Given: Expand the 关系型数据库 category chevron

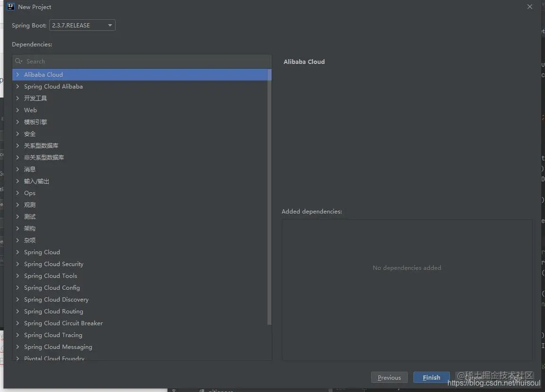Looking at the screenshot, I should (18, 145).
